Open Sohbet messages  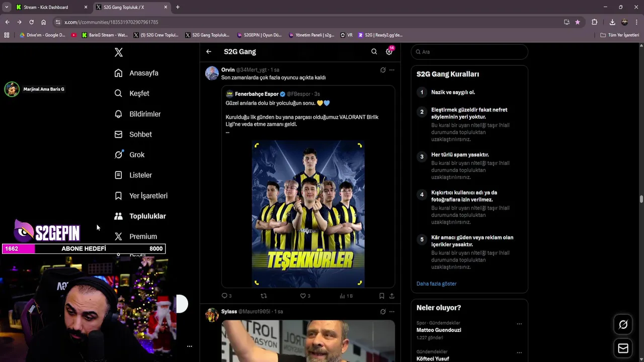pos(133,134)
